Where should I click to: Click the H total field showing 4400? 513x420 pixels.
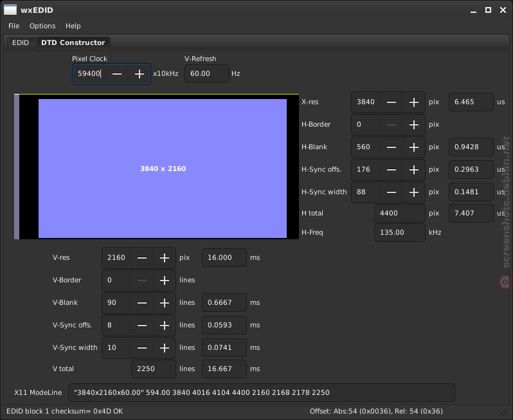pyautogui.click(x=400, y=214)
